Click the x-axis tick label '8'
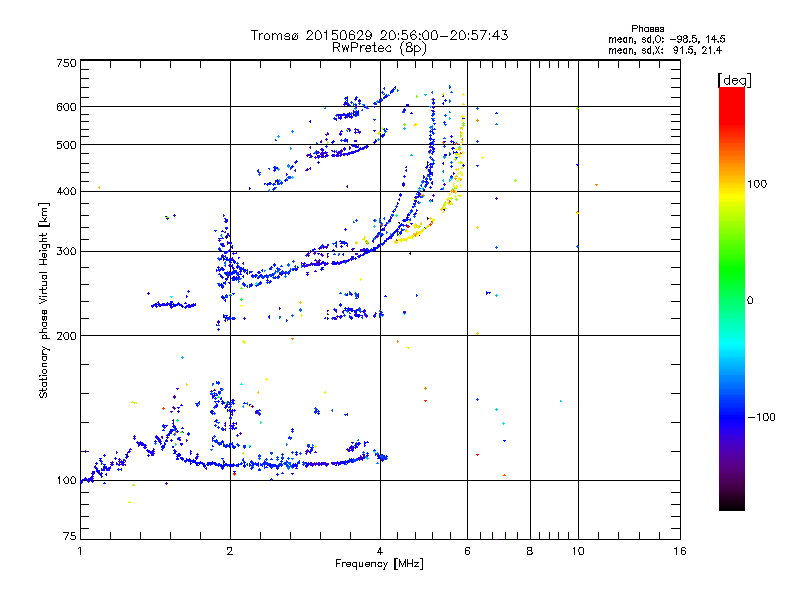 (x=530, y=551)
